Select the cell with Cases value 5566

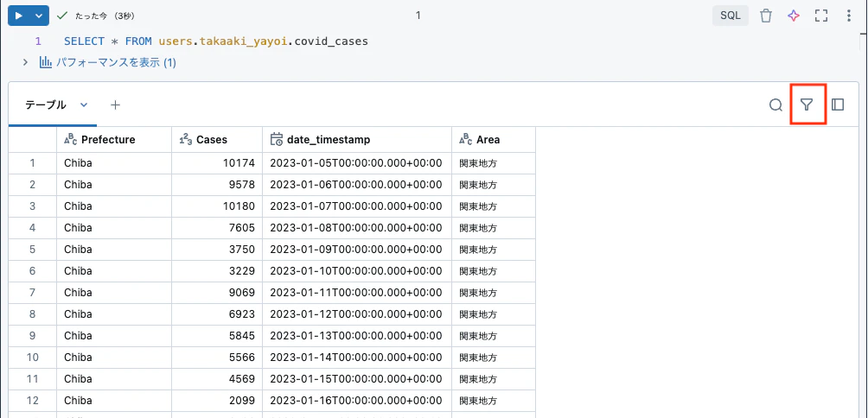coord(217,358)
